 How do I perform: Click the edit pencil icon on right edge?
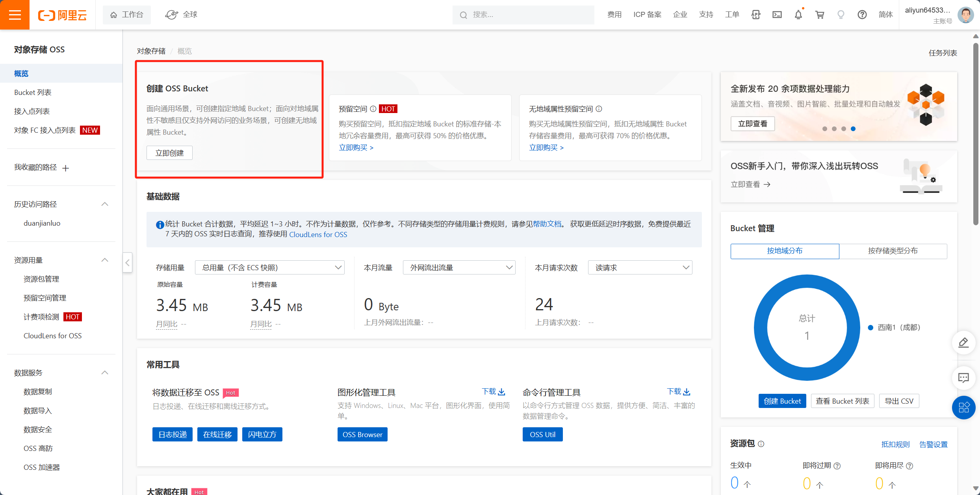tap(963, 343)
